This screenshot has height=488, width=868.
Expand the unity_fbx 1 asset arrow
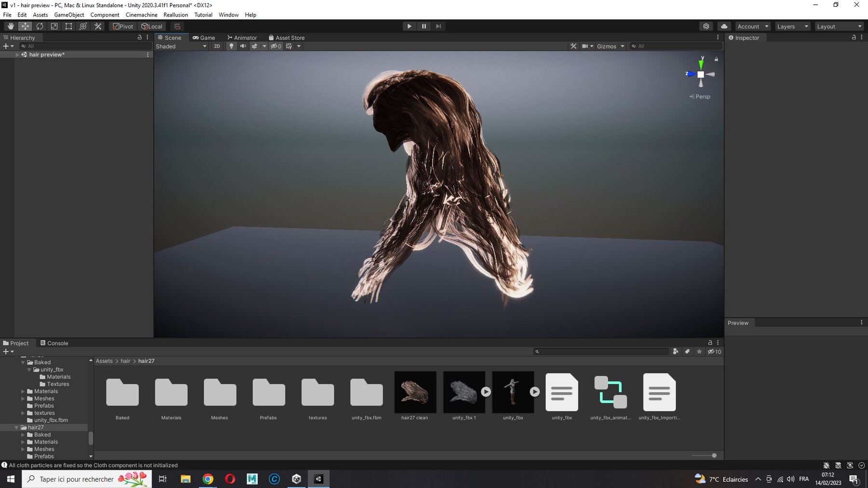[486, 392]
